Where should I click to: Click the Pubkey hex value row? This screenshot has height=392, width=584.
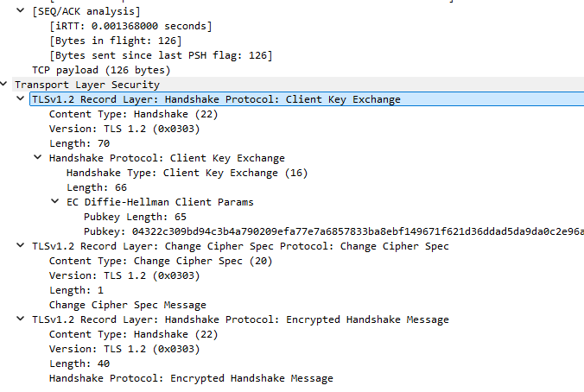coord(328,231)
